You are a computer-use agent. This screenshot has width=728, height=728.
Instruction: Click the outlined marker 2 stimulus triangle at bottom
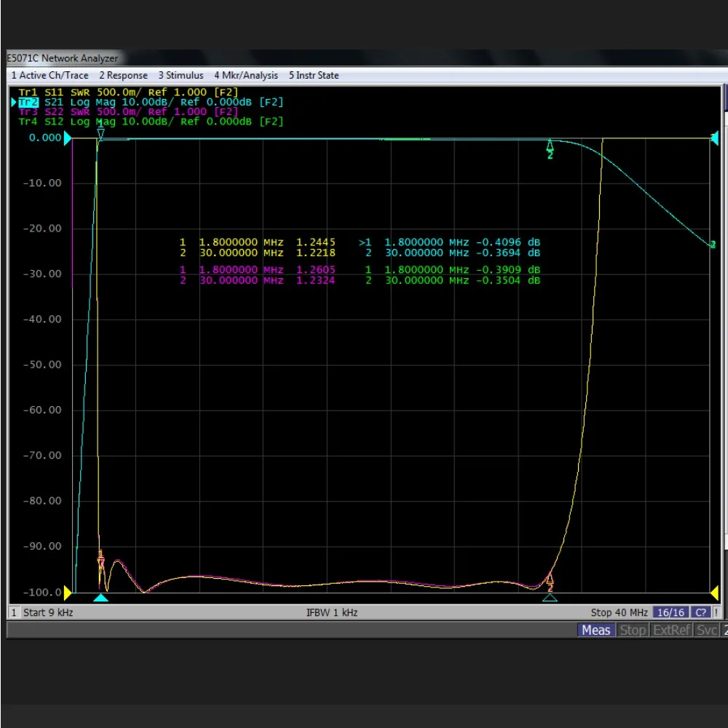[x=550, y=598]
